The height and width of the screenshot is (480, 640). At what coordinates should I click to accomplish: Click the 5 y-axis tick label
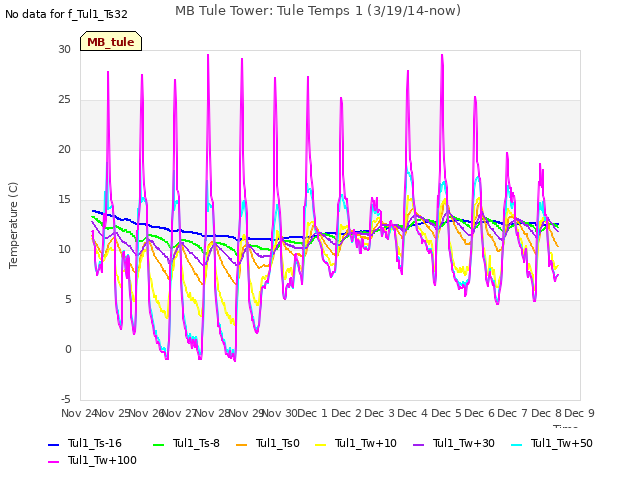pyautogui.click(x=68, y=300)
